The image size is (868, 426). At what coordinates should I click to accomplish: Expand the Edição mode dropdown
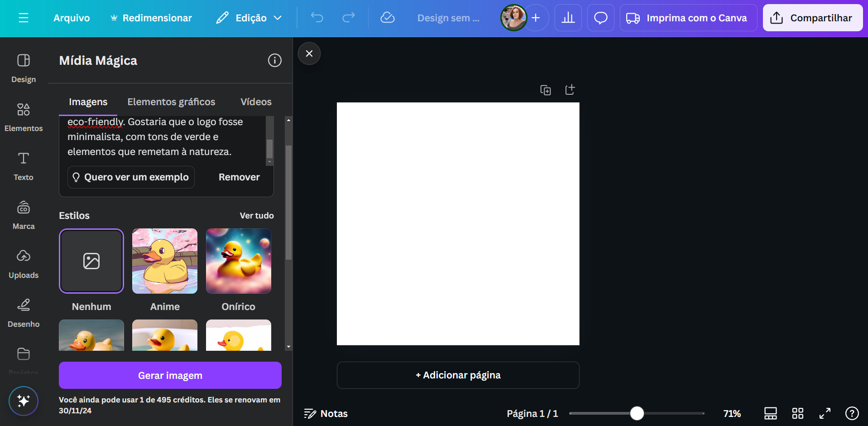click(249, 18)
